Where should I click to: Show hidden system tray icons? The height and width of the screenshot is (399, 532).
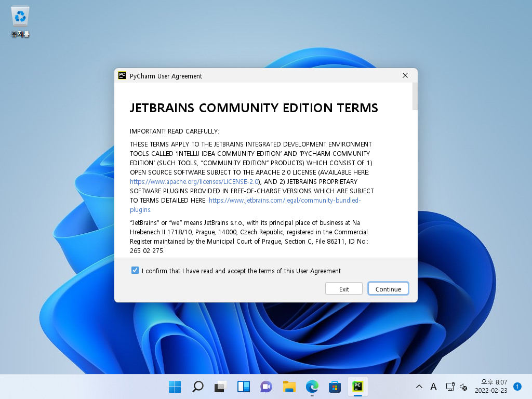[x=419, y=387]
